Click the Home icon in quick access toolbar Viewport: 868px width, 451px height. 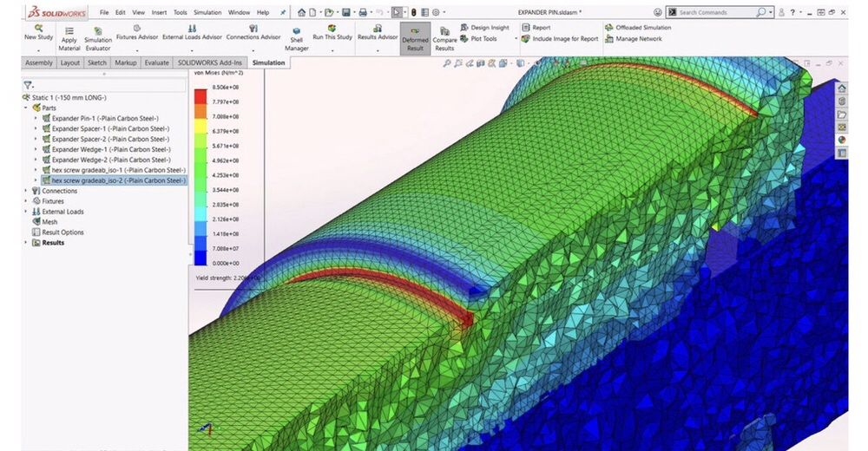click(301, 12)
